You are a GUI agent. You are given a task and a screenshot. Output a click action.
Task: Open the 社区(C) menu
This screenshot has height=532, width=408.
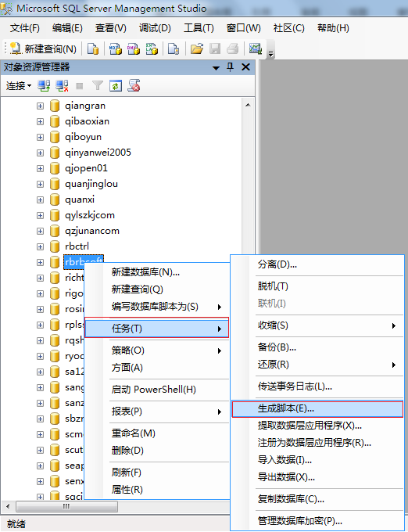tap(288, 28)
